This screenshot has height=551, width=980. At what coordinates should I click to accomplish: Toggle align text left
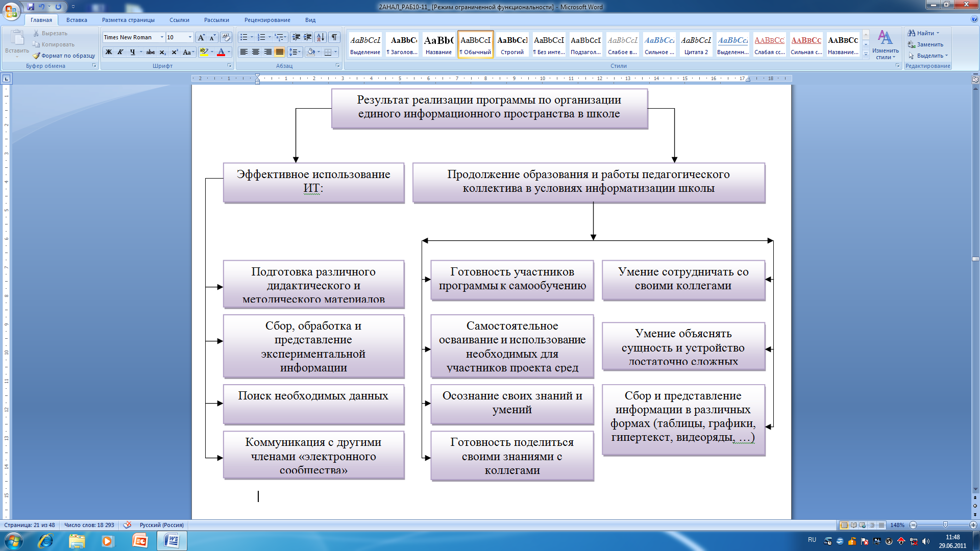pyautogui.click(x=244, y=52)
